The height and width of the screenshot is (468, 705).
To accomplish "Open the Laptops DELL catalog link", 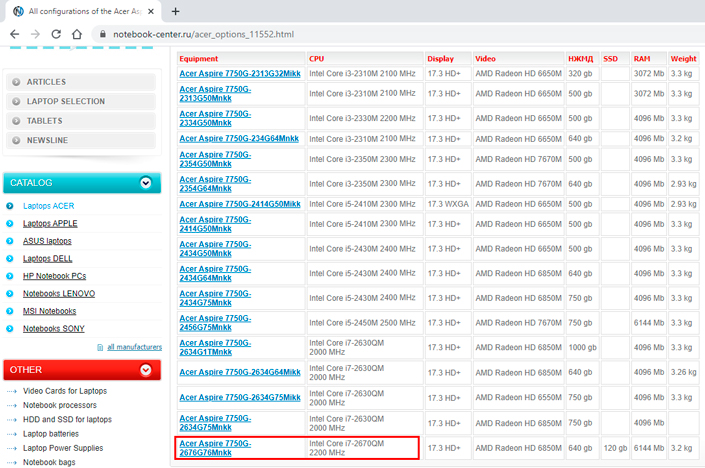I will [x=48, y=259].
